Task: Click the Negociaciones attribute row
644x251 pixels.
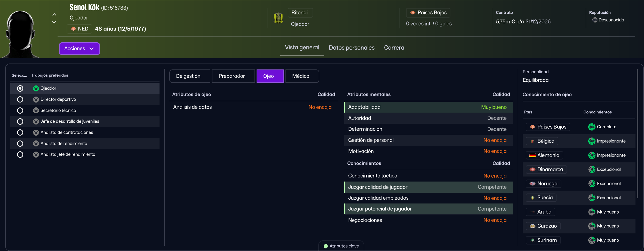Action: point(429,220)
